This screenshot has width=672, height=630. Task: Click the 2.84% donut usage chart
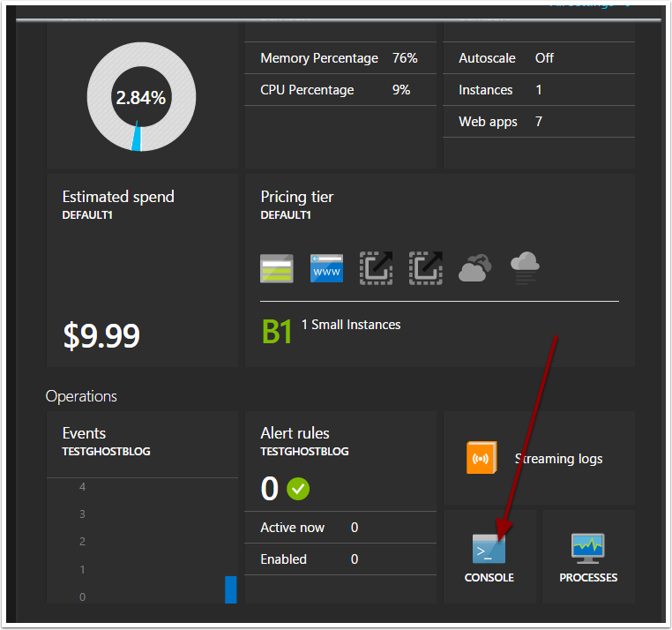click(x=141, y=97)
